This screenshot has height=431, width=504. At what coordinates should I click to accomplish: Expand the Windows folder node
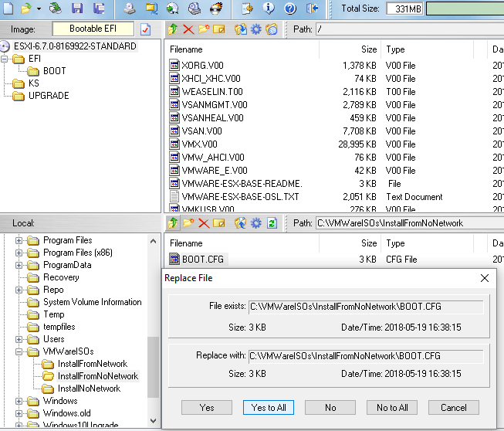19,401
